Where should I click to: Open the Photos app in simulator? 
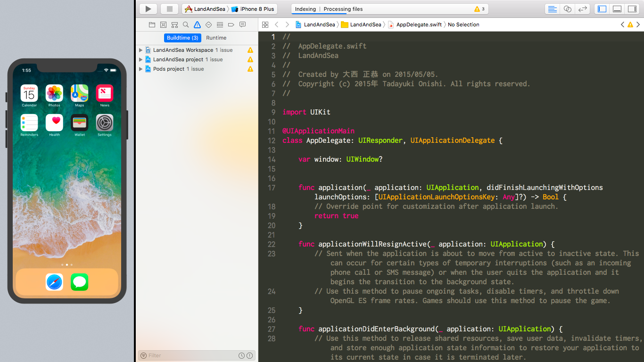tap(54, 93)
